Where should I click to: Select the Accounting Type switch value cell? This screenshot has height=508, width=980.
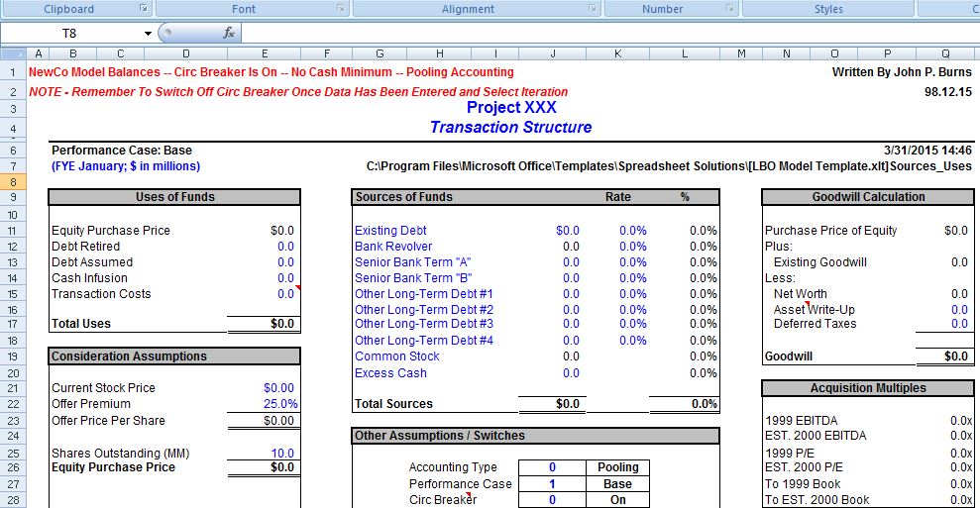(x=552, y=467)
